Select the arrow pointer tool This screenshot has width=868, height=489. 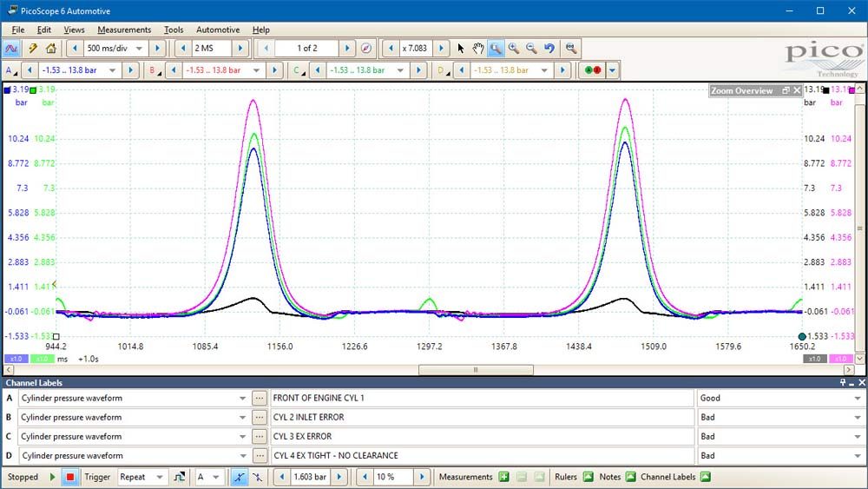461,48
